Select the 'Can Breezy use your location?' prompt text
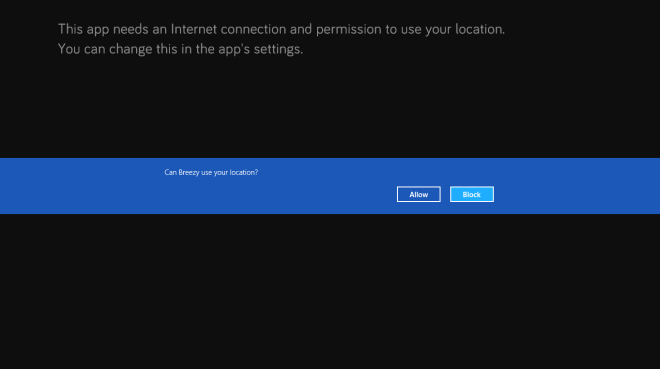Viewport: 660px width, 369px height. [211, 173]
